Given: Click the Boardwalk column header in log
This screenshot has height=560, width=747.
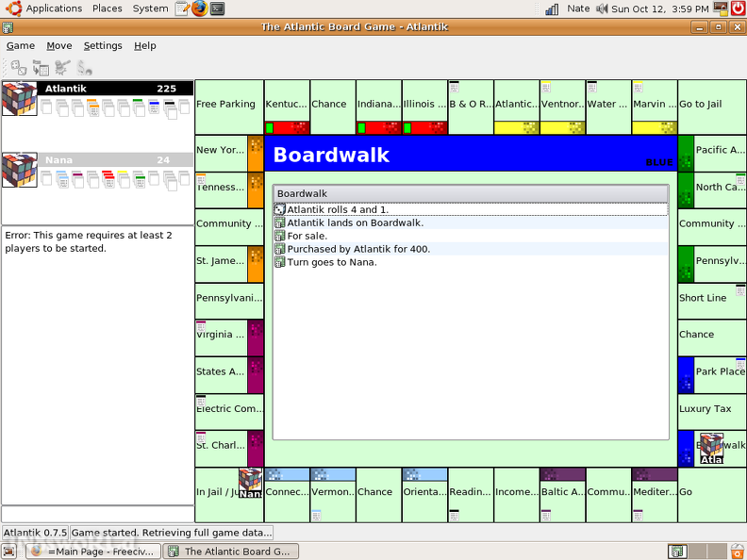Looking at the screenshot, I should coord(471,194).
